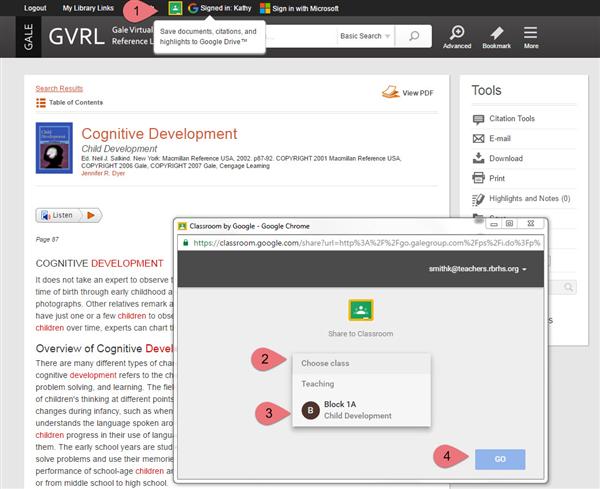Image resolution: width=600 pixels, height=489 pixels.
Task: Run search with magnifying glass button
Action: pyautogui.click(x=414, y=36)
